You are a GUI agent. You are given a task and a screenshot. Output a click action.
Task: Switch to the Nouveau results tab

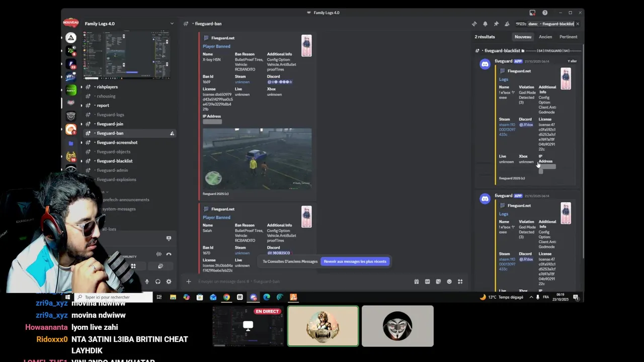523,37
